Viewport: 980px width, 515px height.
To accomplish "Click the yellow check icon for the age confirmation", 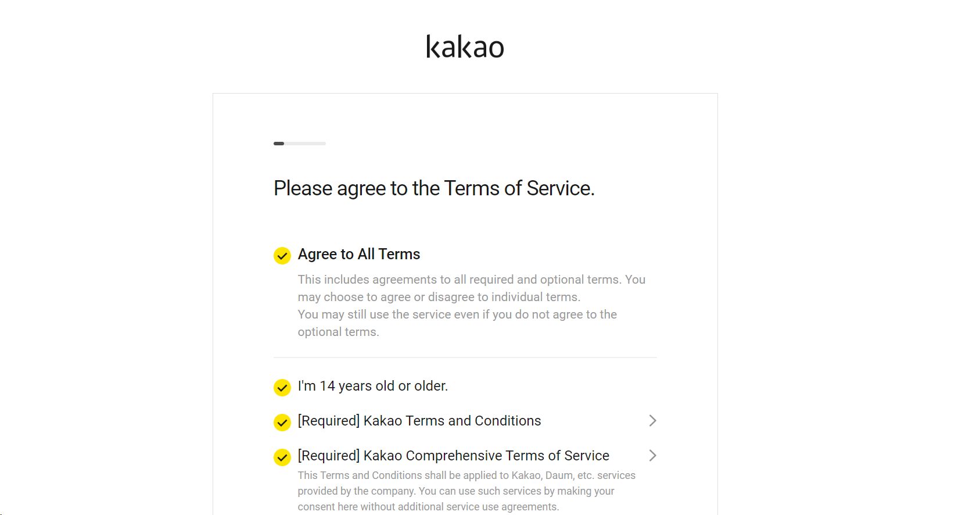I will 282,388.
